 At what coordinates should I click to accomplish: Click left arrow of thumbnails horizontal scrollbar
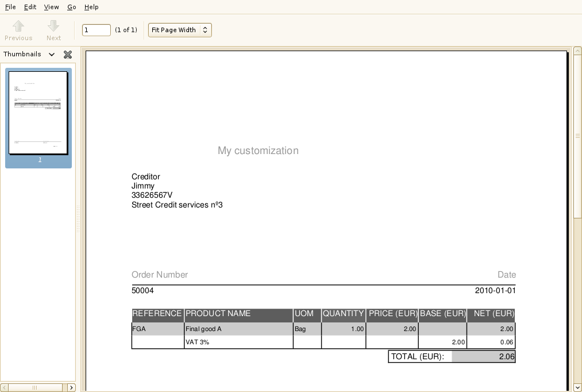(5, 388)
